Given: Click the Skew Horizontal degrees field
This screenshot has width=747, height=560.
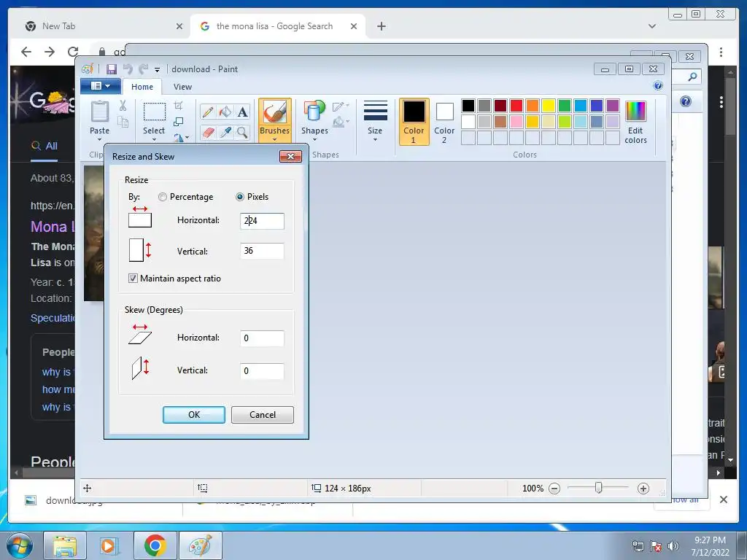Looking at the screenshot, I should tap(262, 338).
